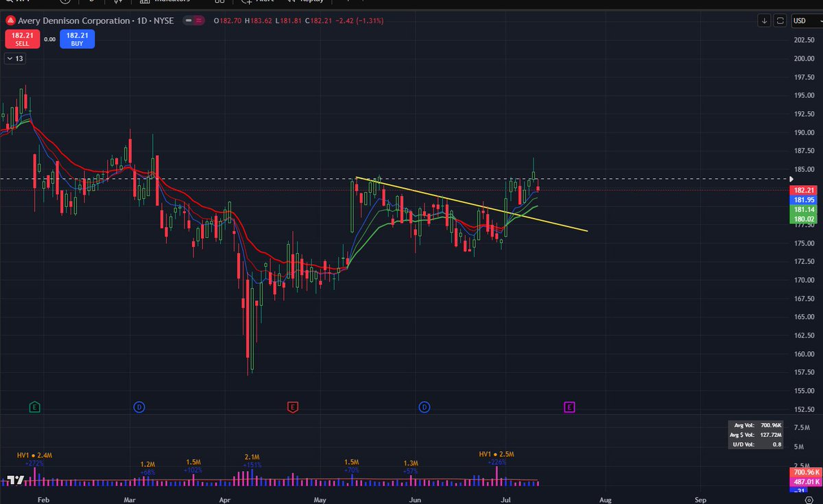Open symbol search via Avery Dennison Corporation title
823x504 pixels.
pyautogui.click(x=75, y=21)
